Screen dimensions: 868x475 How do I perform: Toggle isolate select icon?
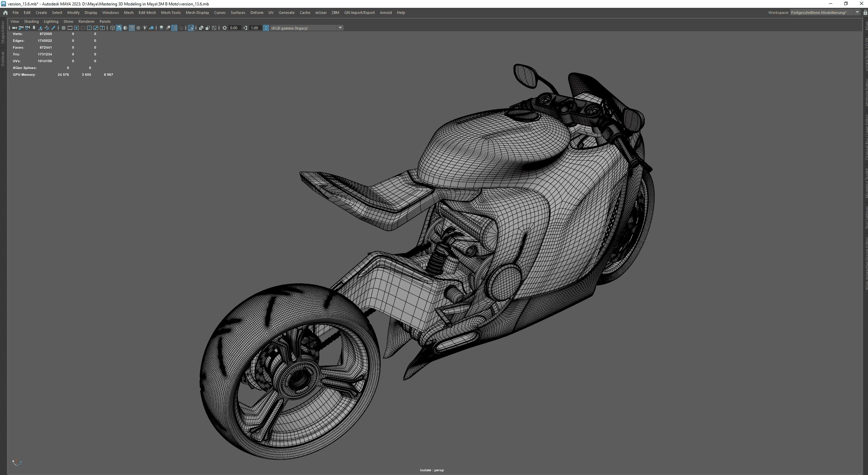pyautogui.click(x=191, y=28)
